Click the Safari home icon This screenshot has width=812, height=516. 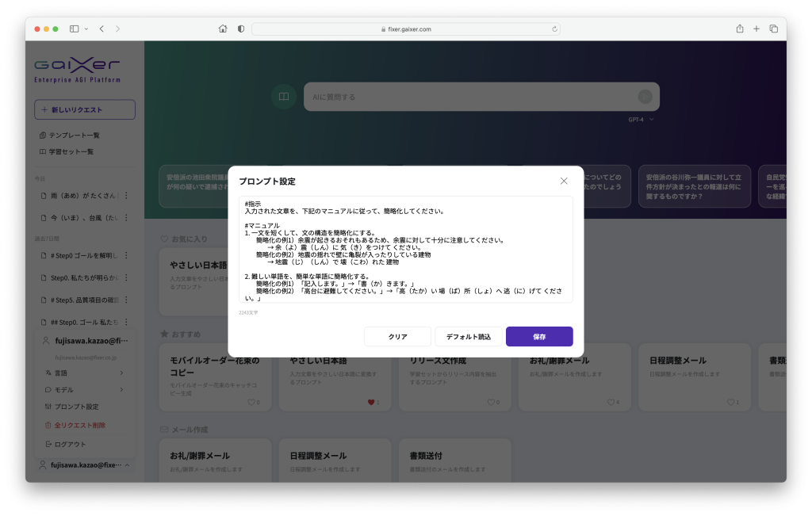pyautogui.click(x=223, y=29)
